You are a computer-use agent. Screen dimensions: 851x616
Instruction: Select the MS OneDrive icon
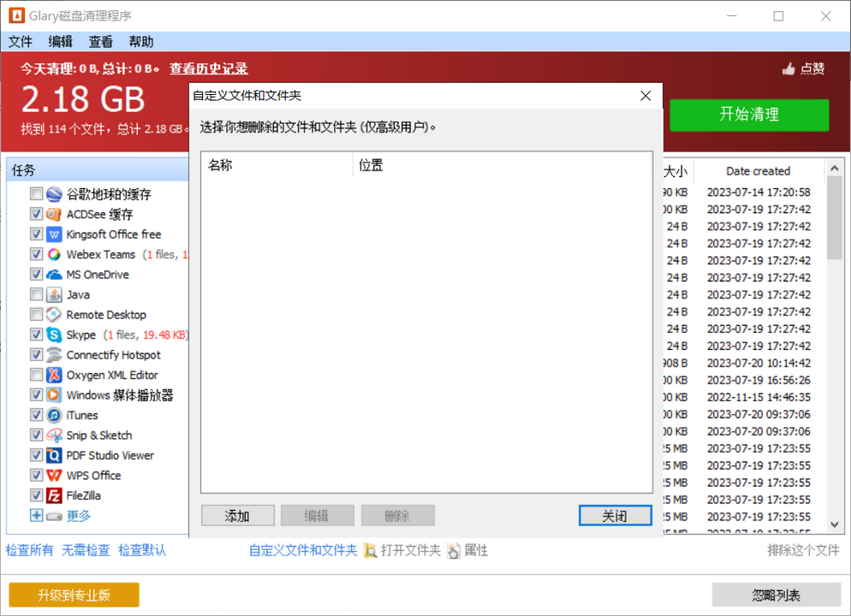click(52, 274)
